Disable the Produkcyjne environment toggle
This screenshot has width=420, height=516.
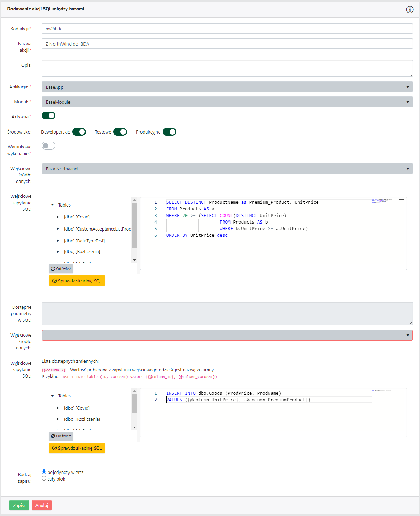pos(169,132)
